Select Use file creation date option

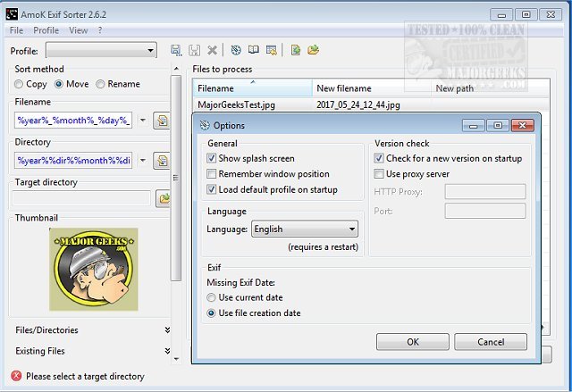pos(211,313)
